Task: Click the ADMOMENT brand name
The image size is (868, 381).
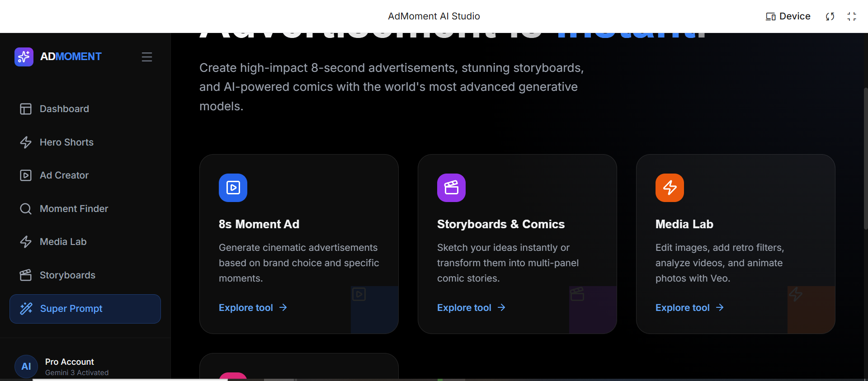Action: pos(71,56)
